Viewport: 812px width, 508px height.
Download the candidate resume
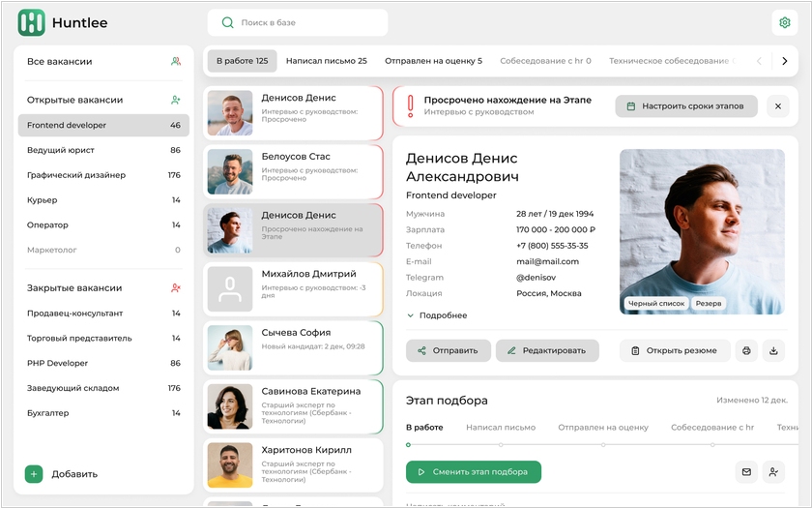(x=773, y=351)
